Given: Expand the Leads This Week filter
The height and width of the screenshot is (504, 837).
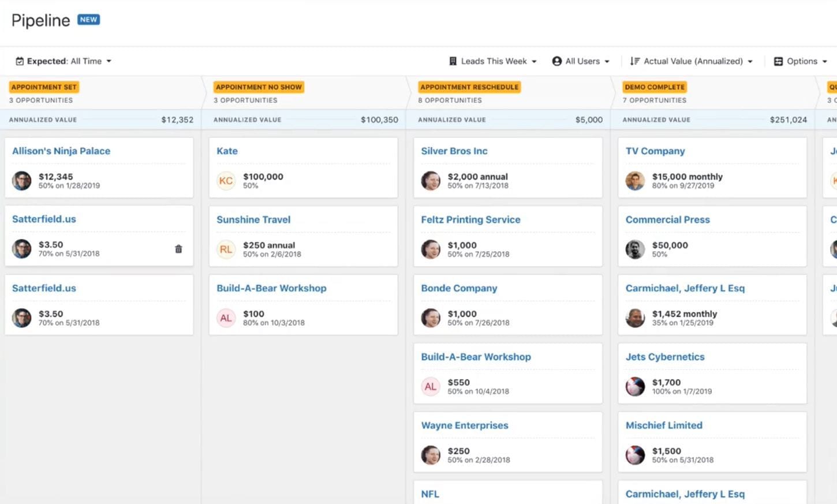Looking at the screenshot, I should tap(493, 61).
